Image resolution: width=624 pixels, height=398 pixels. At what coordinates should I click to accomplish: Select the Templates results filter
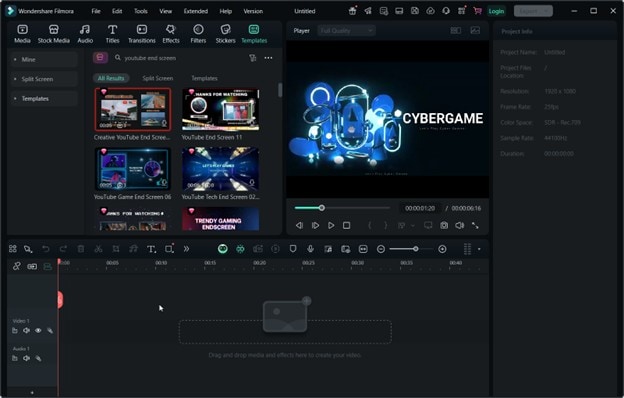tap(204, 78)
